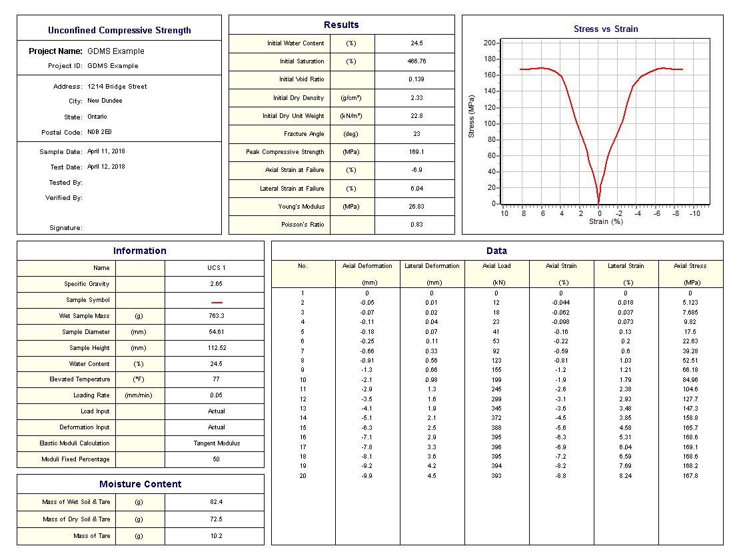
Task: Click the Project Name value field
Action: click(x=115, y=51)
